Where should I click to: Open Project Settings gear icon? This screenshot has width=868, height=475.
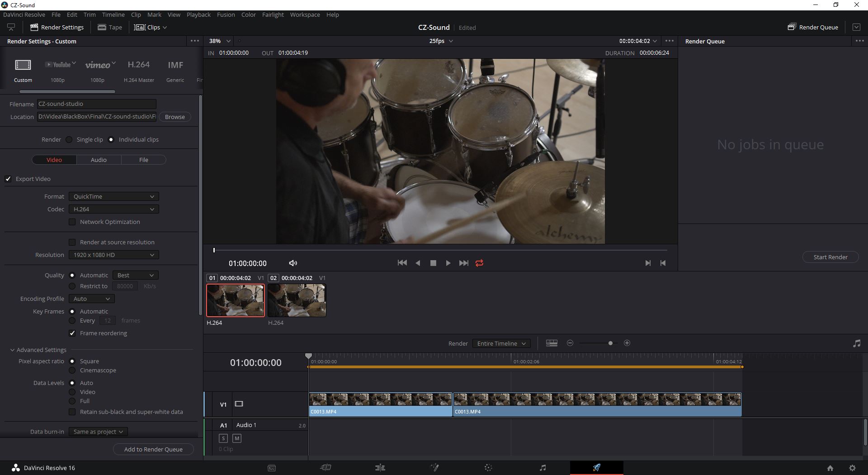(852, 468)
